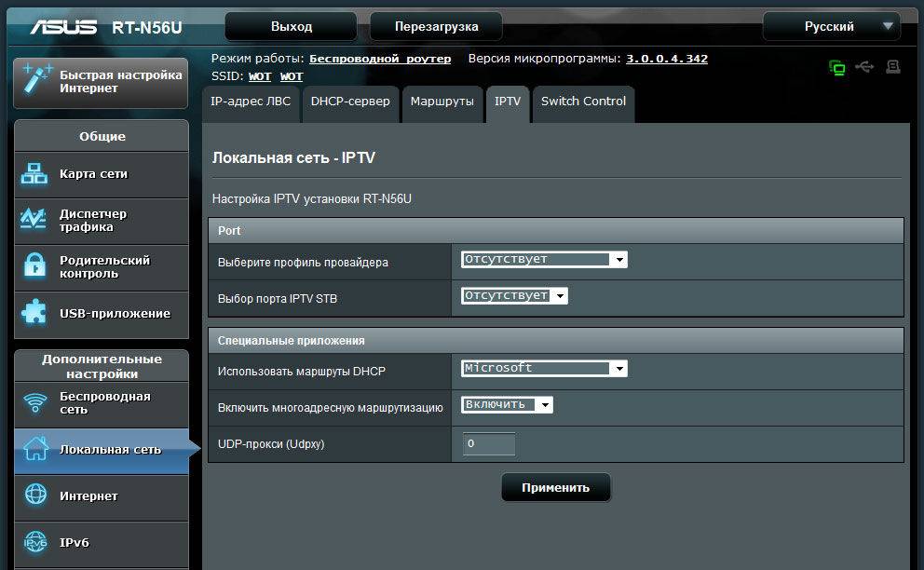The image size is (924, 570).
Task: Click the firmware version 3.0.0.4.342 link
Action: tap(666, 59)
